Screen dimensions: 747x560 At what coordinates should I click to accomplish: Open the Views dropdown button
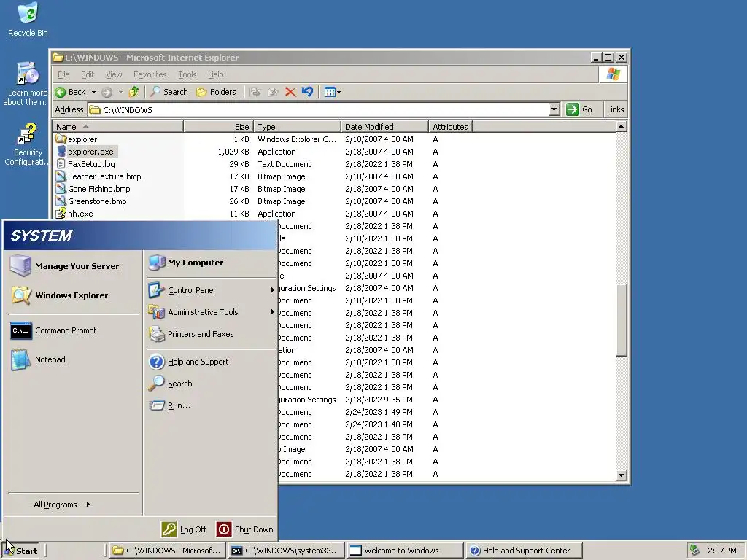pos(332,92)
